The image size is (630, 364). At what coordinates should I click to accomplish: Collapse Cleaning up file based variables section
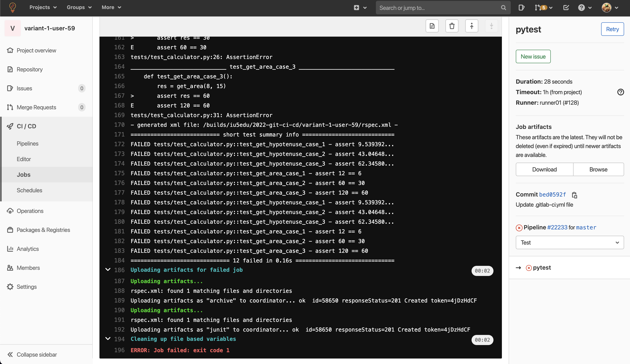(108, 339)
